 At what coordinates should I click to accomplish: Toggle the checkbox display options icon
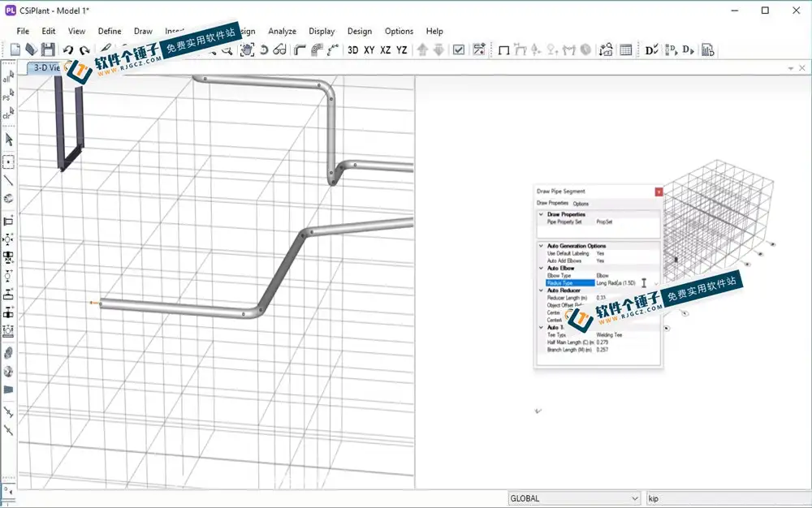click(458, 50)
